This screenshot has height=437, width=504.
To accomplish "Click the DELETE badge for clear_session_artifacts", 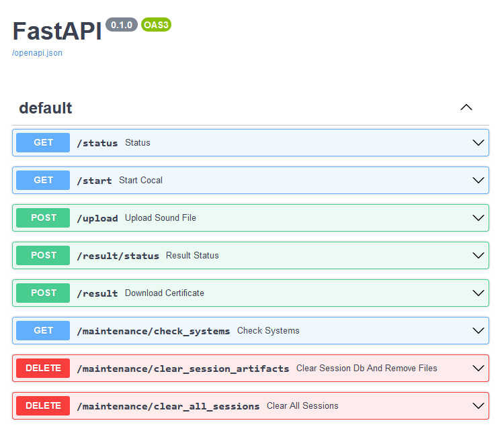I will [x=43, y=368].
